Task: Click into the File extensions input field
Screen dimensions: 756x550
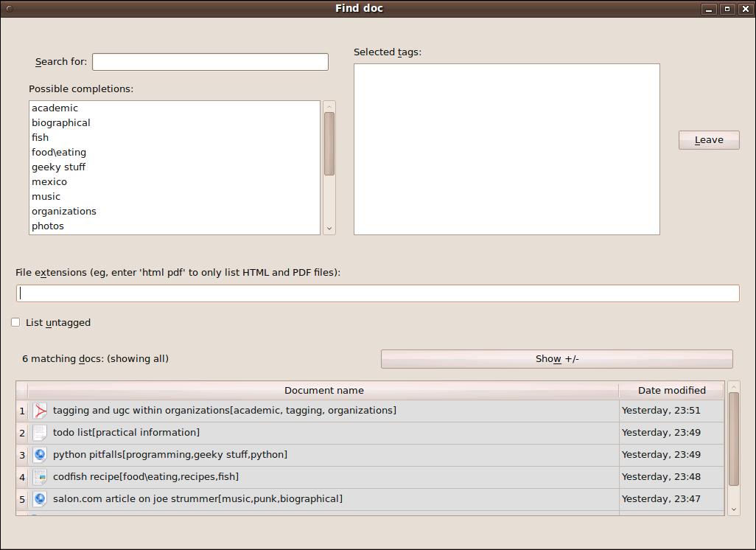Action: [377, 293]
